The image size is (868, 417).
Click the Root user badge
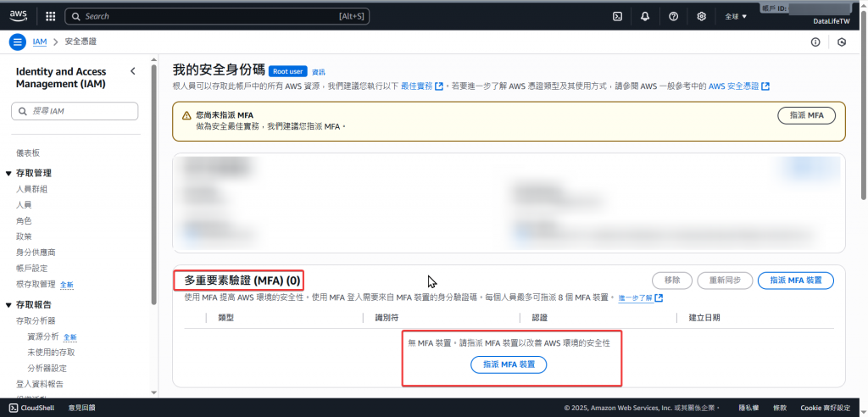click(288, 71)
